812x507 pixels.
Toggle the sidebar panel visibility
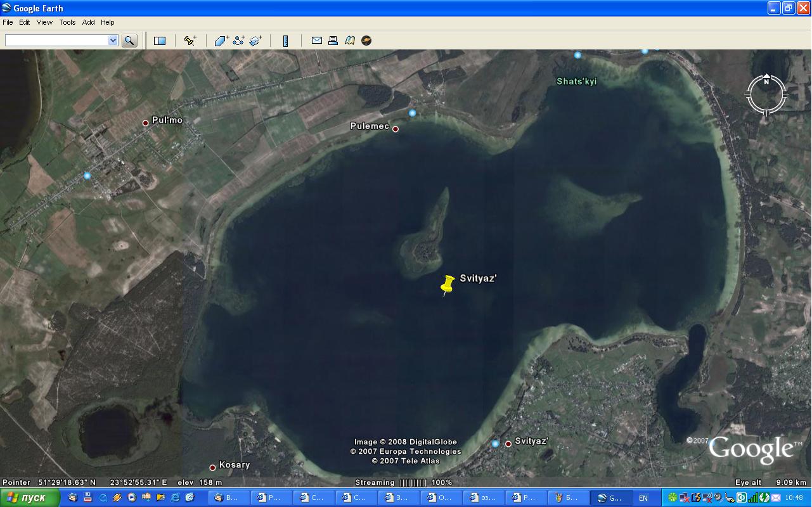160,41
